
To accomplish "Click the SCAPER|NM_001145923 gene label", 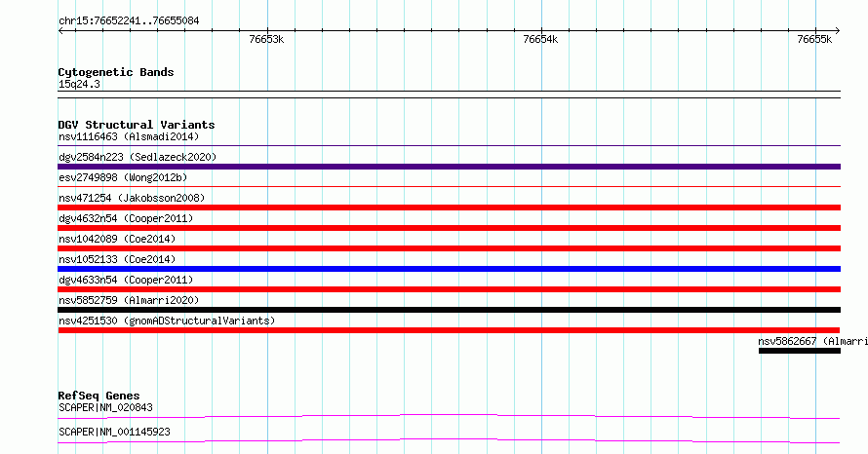I will tap(114, 432).
